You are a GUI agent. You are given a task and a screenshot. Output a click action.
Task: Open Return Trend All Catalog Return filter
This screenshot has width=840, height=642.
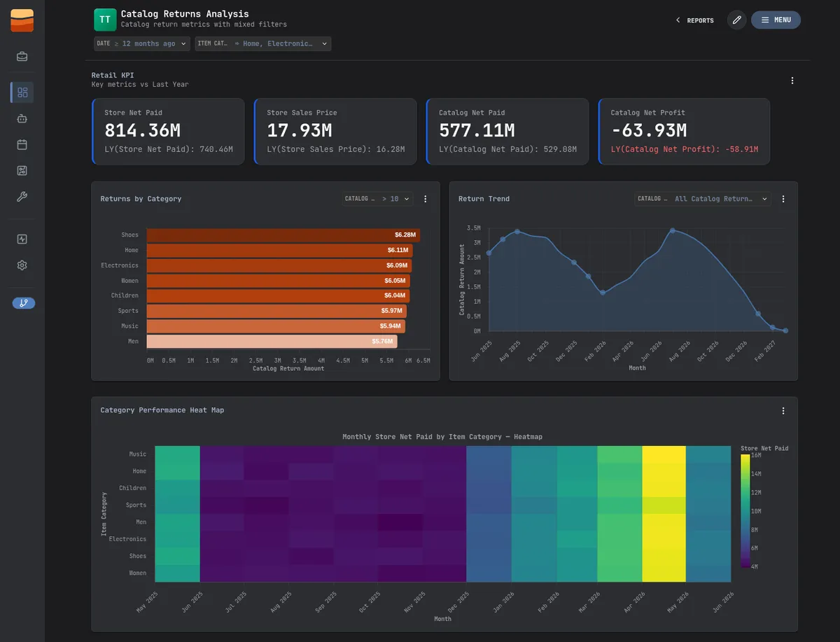coord(703,199)
